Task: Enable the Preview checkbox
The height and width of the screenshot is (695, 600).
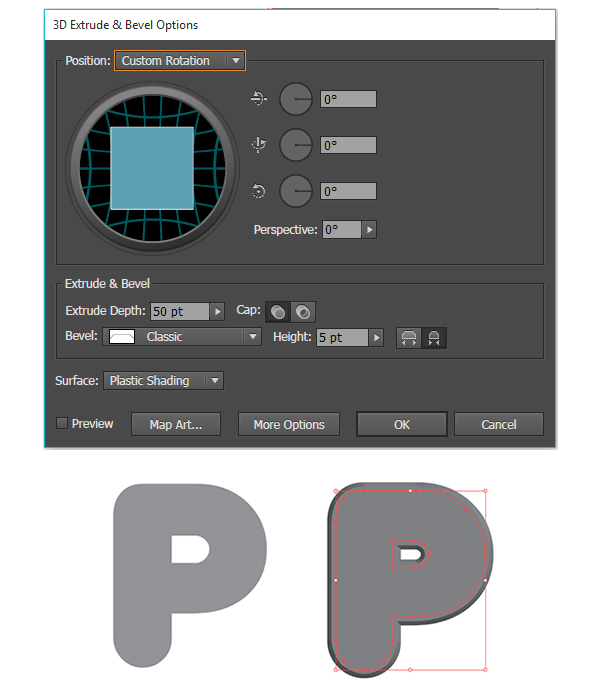Action: [x=62, y=423]
